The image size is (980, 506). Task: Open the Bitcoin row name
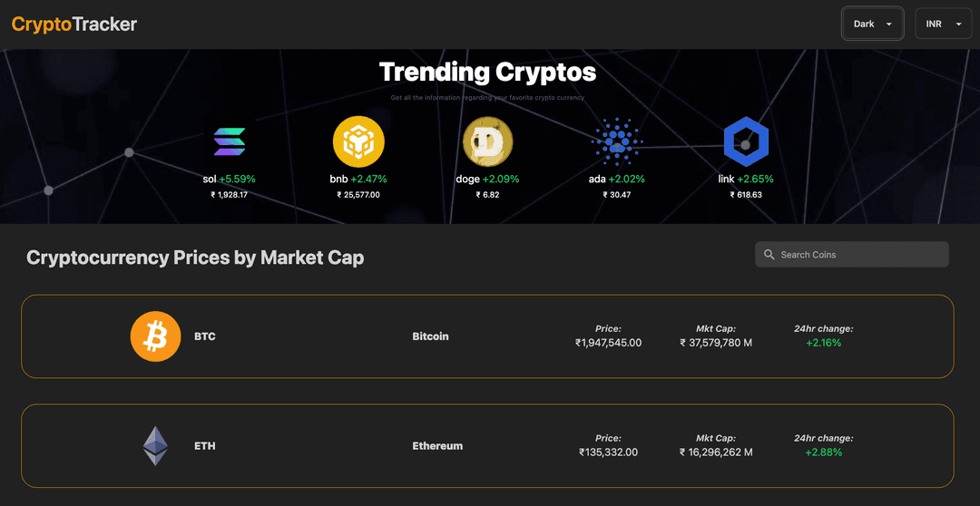[x=431, y=336]
